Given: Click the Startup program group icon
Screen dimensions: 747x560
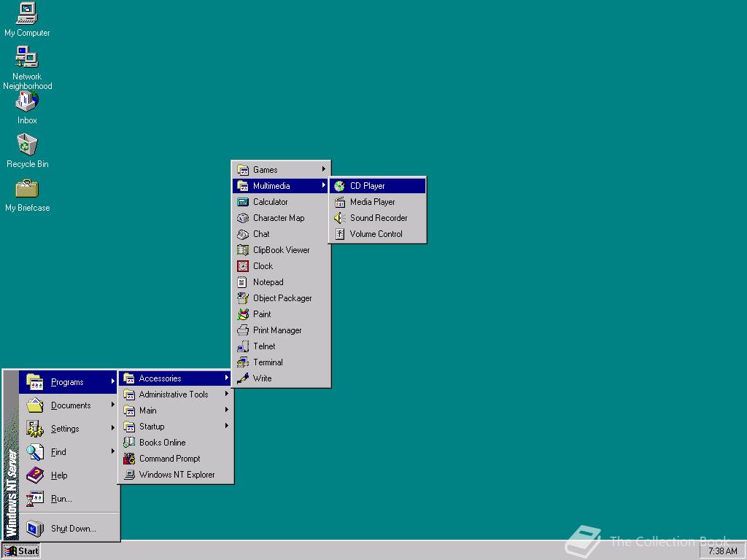Looking at the screenshot, I should click(129, 427).
